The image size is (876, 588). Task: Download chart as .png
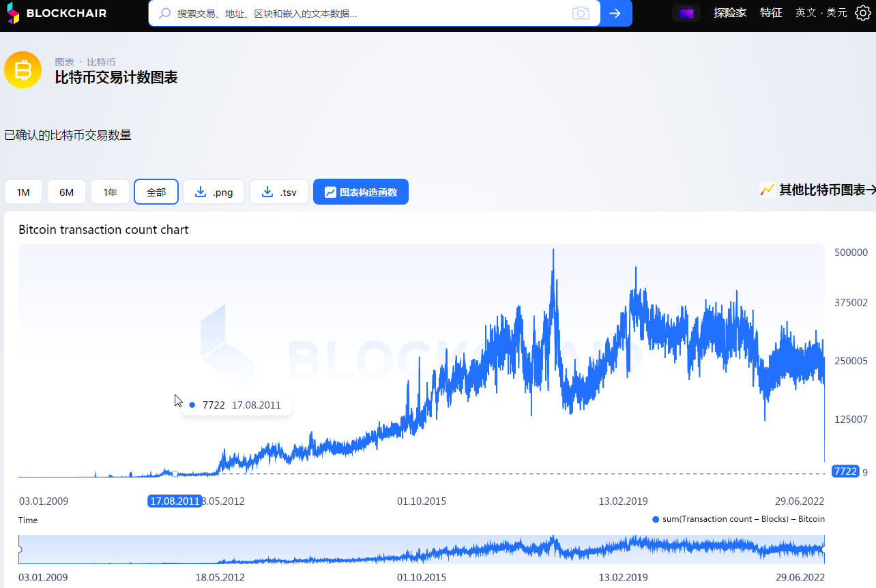[214, 192]
